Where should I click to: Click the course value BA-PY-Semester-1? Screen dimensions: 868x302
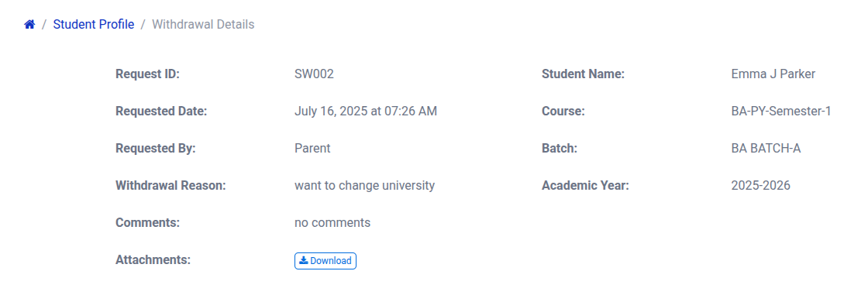coord(781,112)
